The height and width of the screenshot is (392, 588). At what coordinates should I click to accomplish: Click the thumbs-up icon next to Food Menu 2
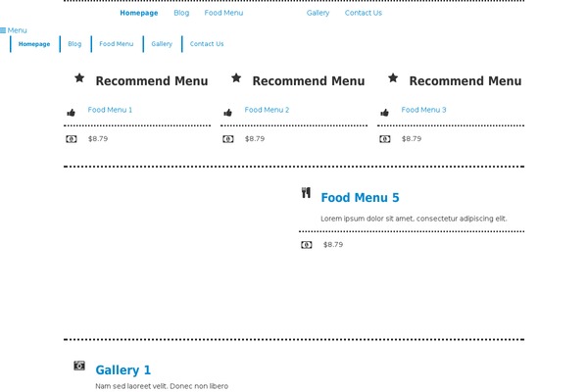[228, 113]
